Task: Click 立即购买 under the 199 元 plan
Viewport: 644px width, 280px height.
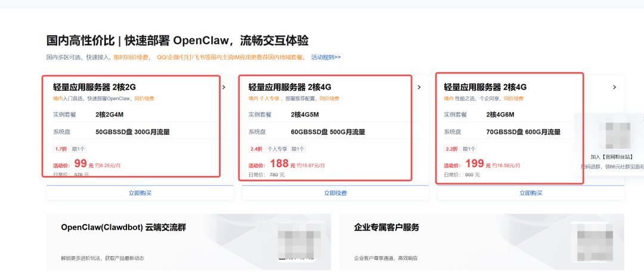Action: (531, 193)
